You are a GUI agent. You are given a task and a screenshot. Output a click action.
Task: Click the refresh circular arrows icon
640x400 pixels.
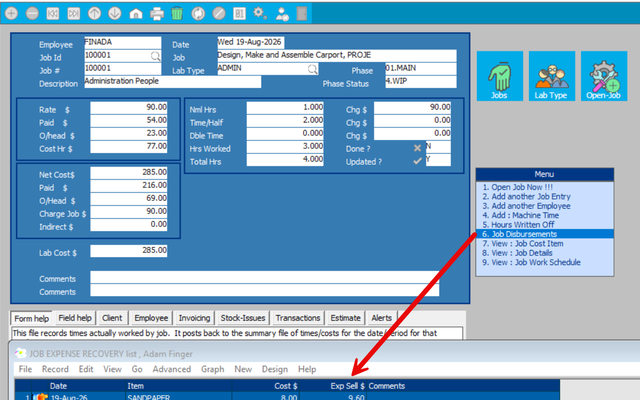(198, 13)
